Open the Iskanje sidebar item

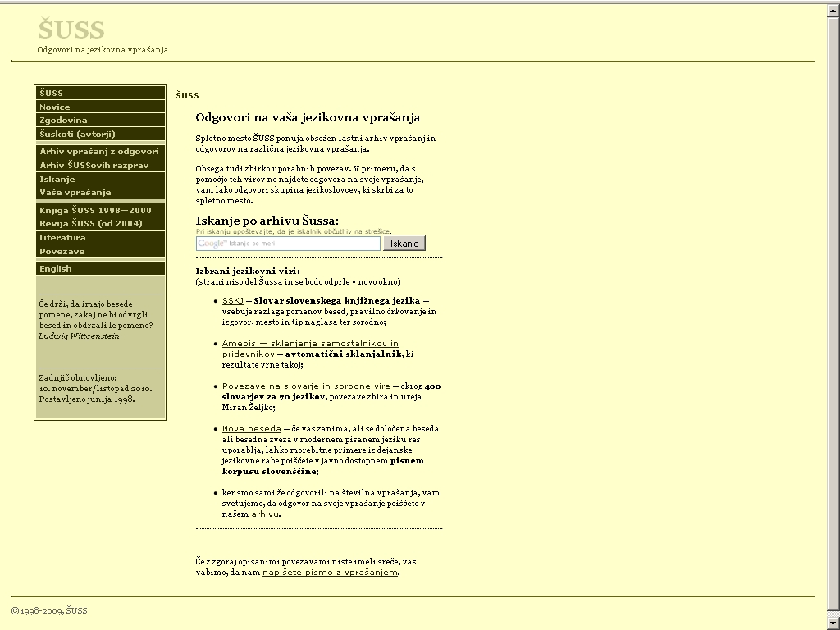(57, 179)
